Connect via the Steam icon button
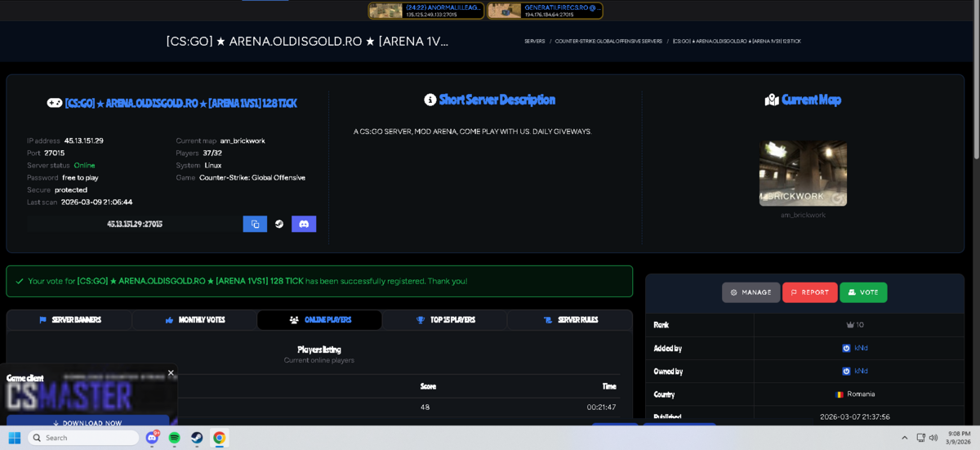This screenshot has width=980, height=450. [x=279, y=224]
